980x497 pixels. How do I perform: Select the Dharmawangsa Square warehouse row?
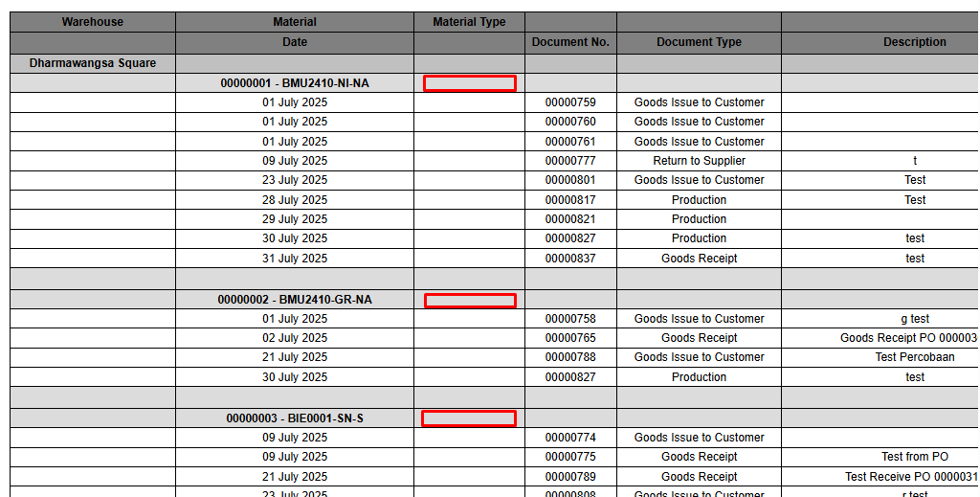click(x=93, y=63)
